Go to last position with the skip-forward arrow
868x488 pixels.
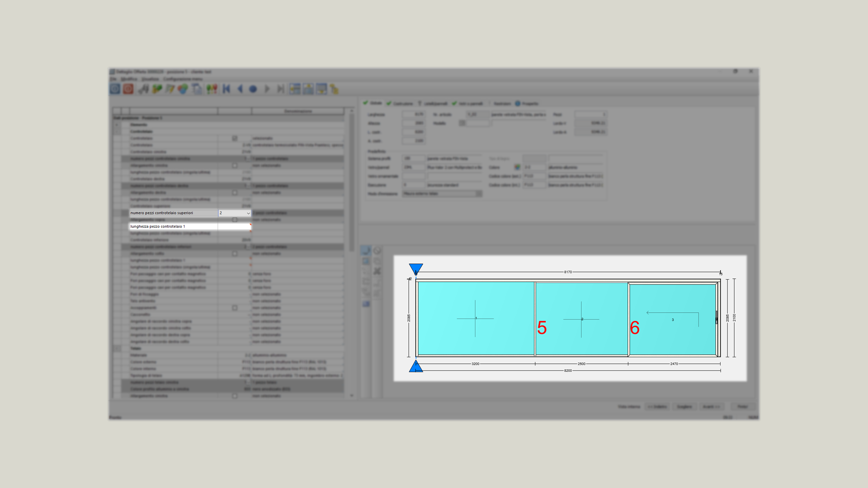pos(281,89)
